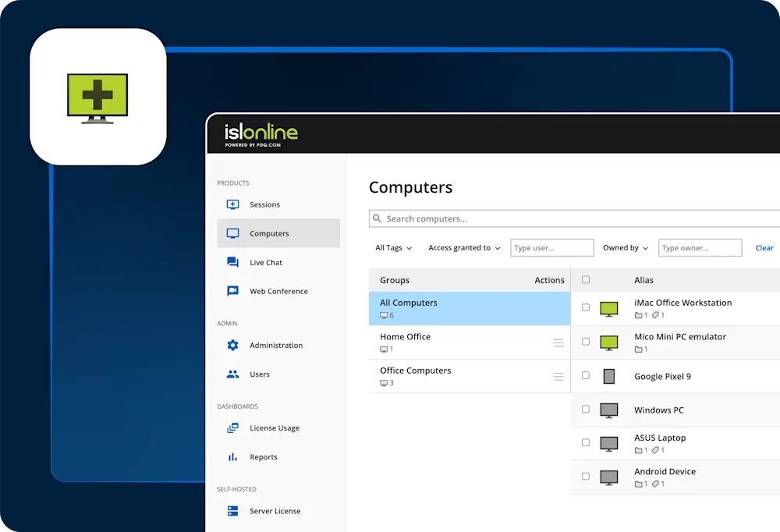780x532 pixels.
Task: Click the Reports bar chart icon
Action: point(232,457)
